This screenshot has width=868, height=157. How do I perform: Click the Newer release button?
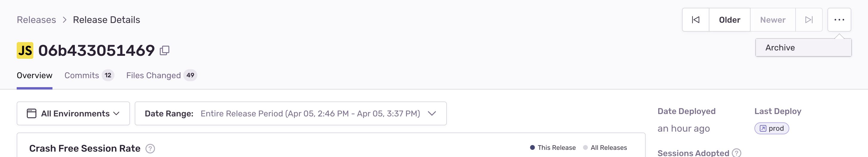[773, 20]
